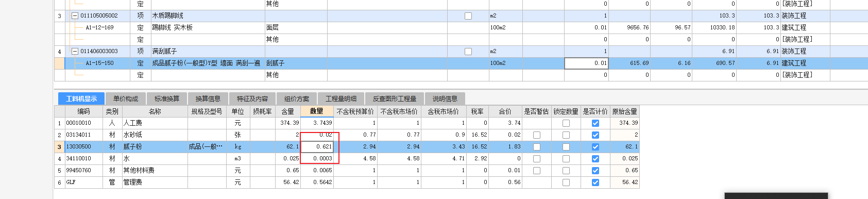Image resolution: width=868 pixels, height=199 pixels.
Task: Toggle 是否暂估 for 水砂纸 row
Action: coord(537,135)
